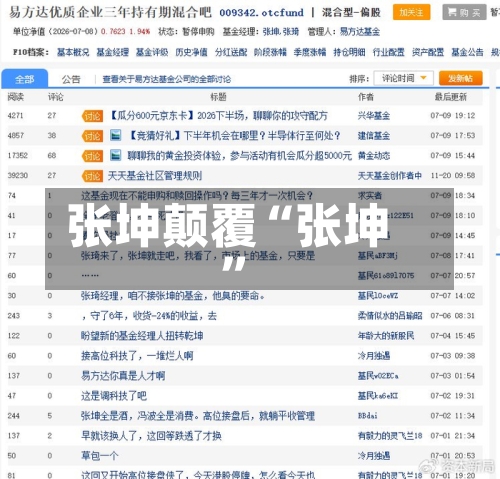Click the 最后更新 column header

coord(451,97)
